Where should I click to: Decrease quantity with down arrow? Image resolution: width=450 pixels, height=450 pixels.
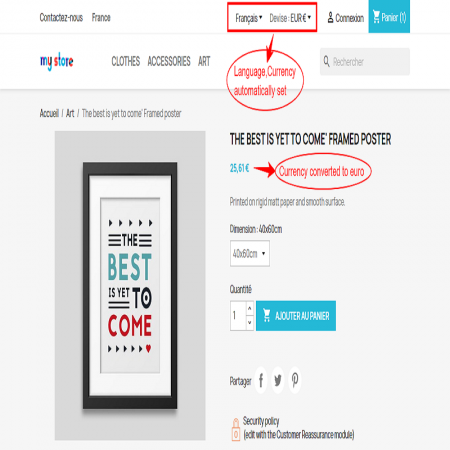[250, 323]
